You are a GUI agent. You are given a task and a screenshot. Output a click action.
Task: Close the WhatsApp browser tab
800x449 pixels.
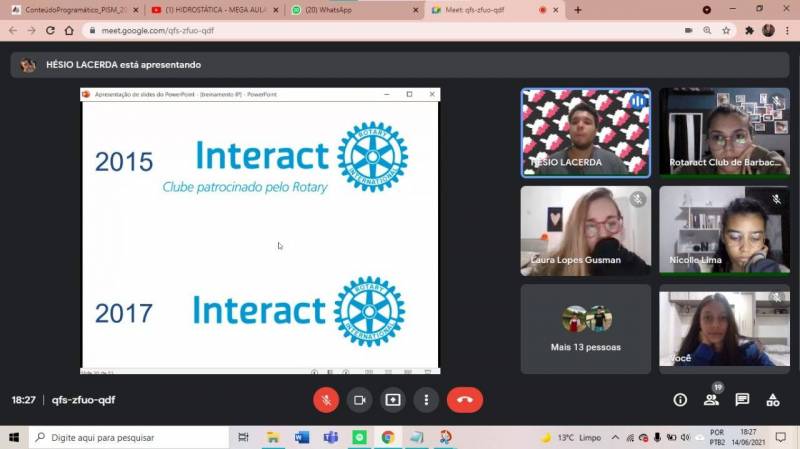click(x=415, y=10)
